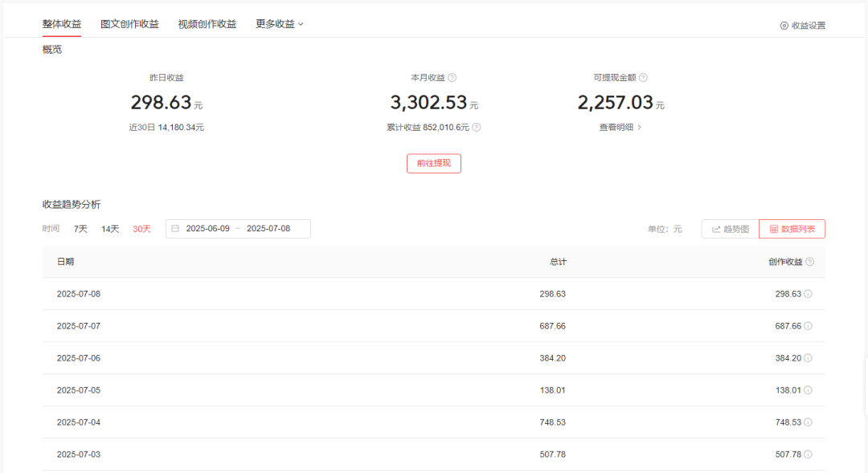Click 可提现金额 amount 2,257.03
This screenshot has height=473, width=868.
coord(616,102)
